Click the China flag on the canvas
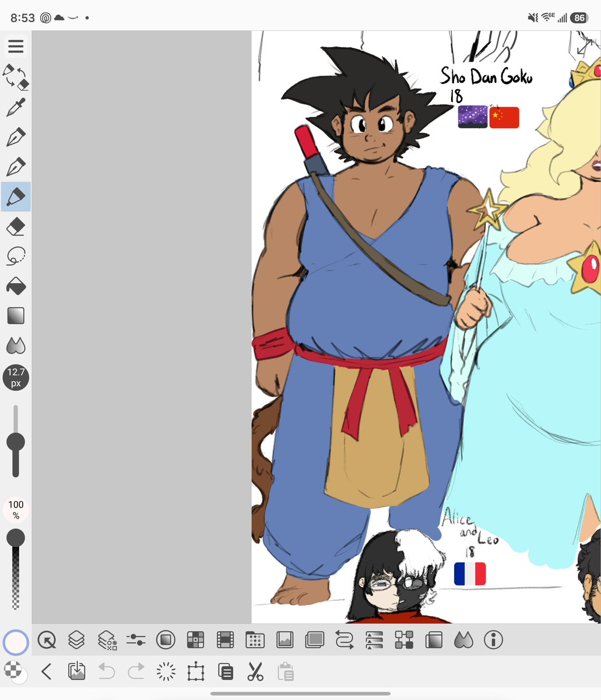Viewport: 601px width, 700px height. [x=504, y=117]
